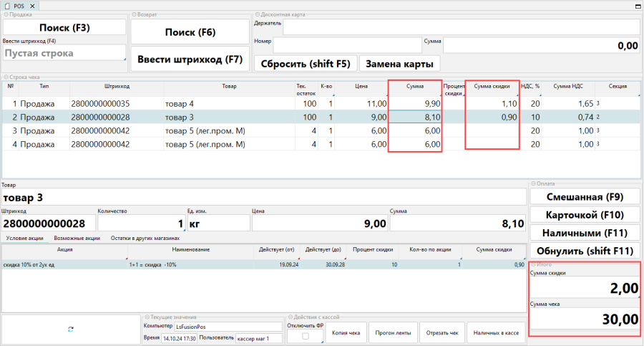This screenshot has height=346, width=644.
Task: Select the Условие акции tab
Action: click(x=24, y=238)
